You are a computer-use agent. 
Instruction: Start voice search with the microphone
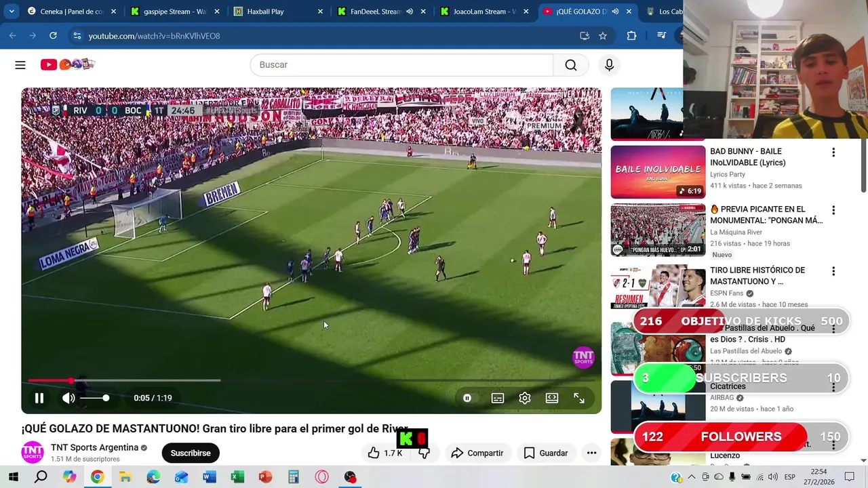click(x=609, y=65)
